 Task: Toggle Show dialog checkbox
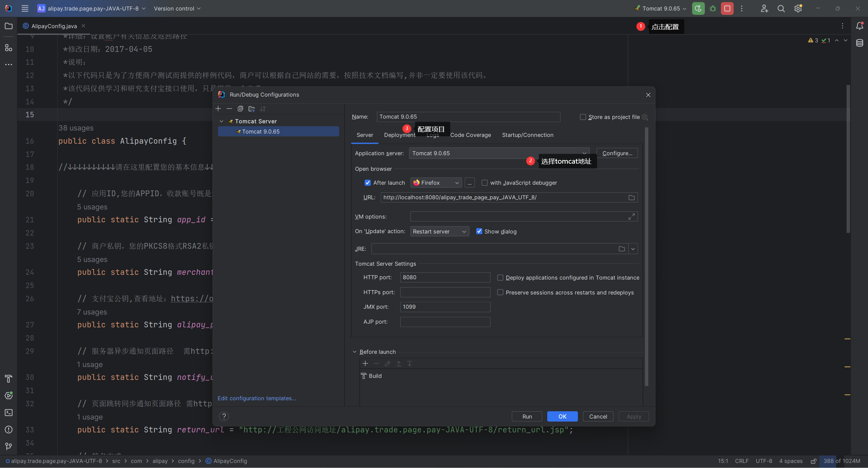point(479,231)
